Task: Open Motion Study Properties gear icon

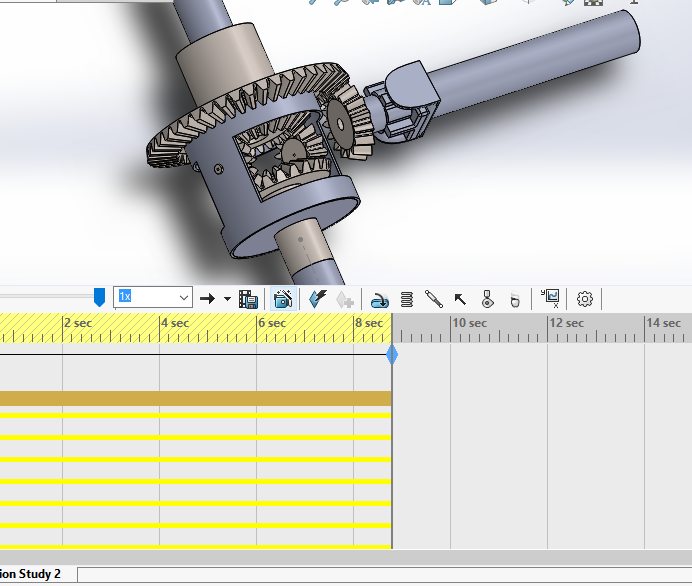Action: (585, 299)
